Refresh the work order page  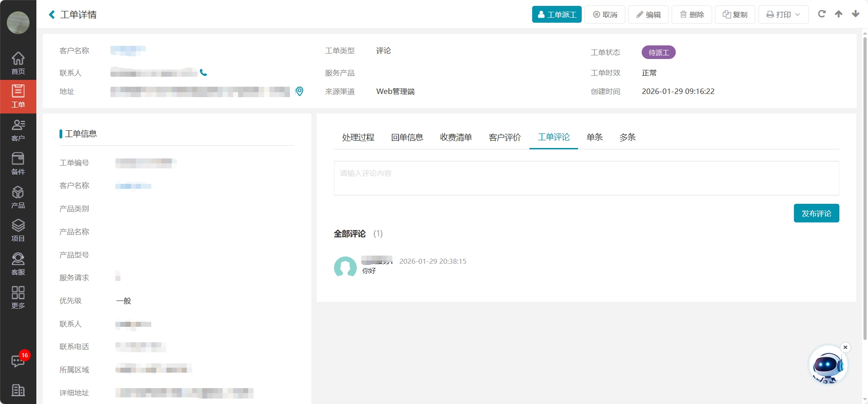click(822, 14)
